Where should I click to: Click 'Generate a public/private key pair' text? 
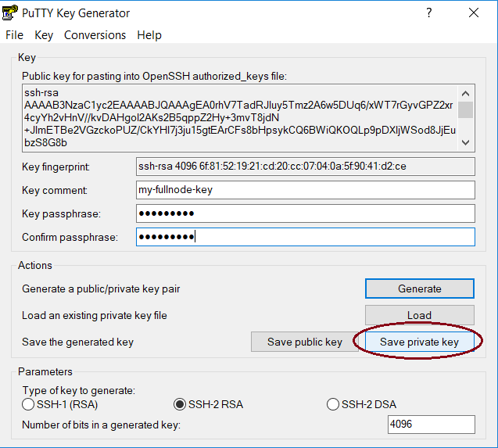coord(101,289)
